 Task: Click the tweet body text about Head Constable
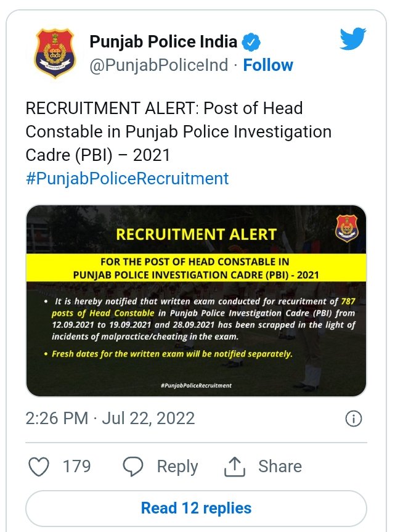(179, 131)
